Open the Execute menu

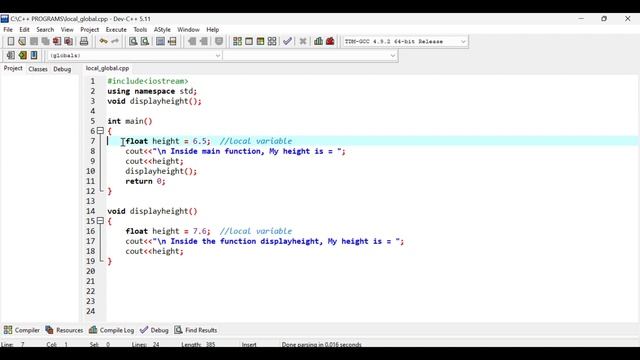116,29
